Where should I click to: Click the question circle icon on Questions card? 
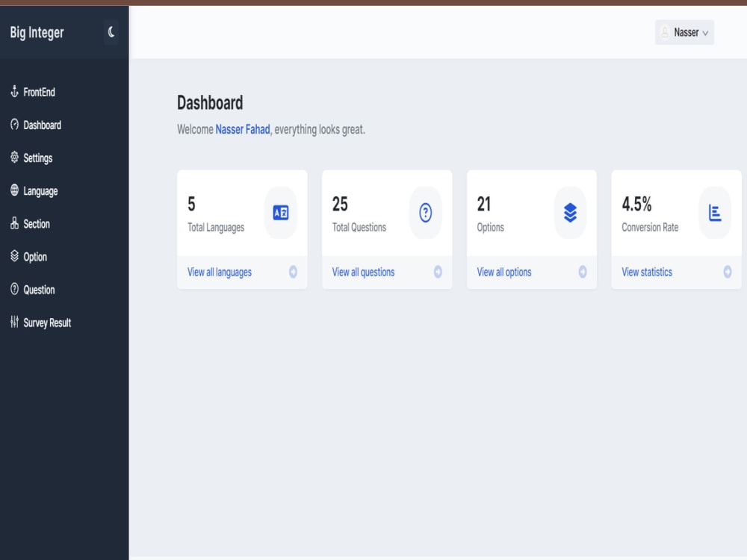tap(426, 212)
